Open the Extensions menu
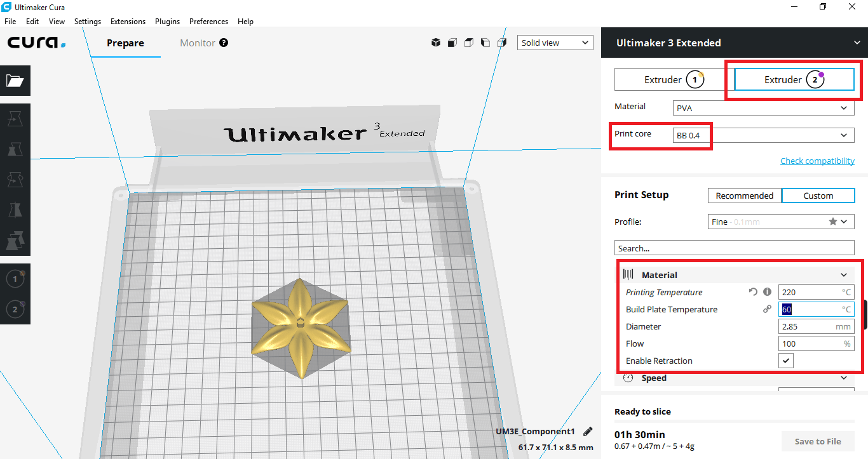 point(128,21)
